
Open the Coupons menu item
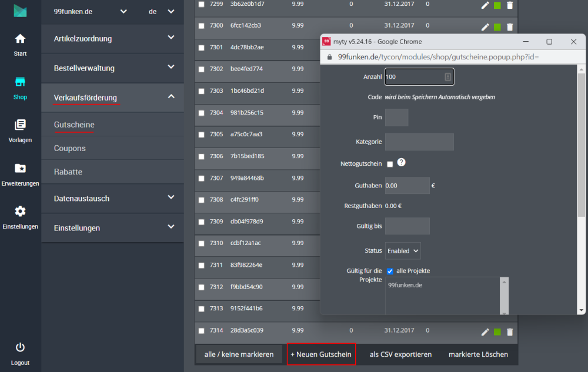coord(70,148)
